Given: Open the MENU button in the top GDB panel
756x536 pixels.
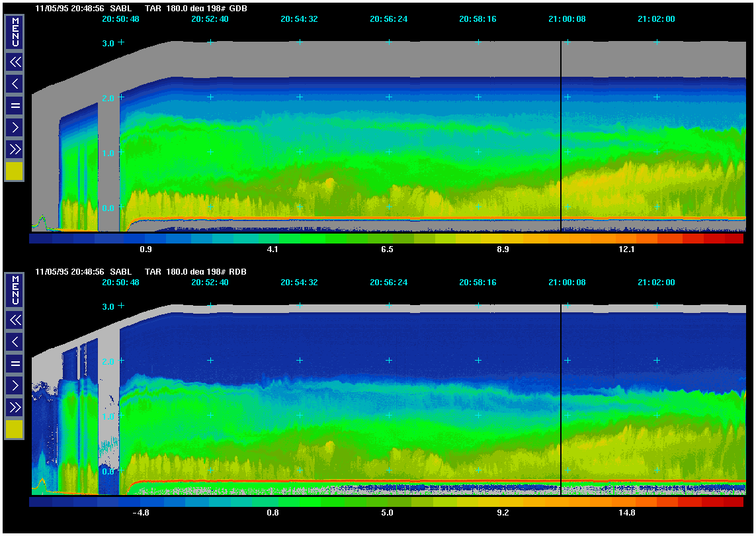Looking at the screenshot, I should 15,32.
